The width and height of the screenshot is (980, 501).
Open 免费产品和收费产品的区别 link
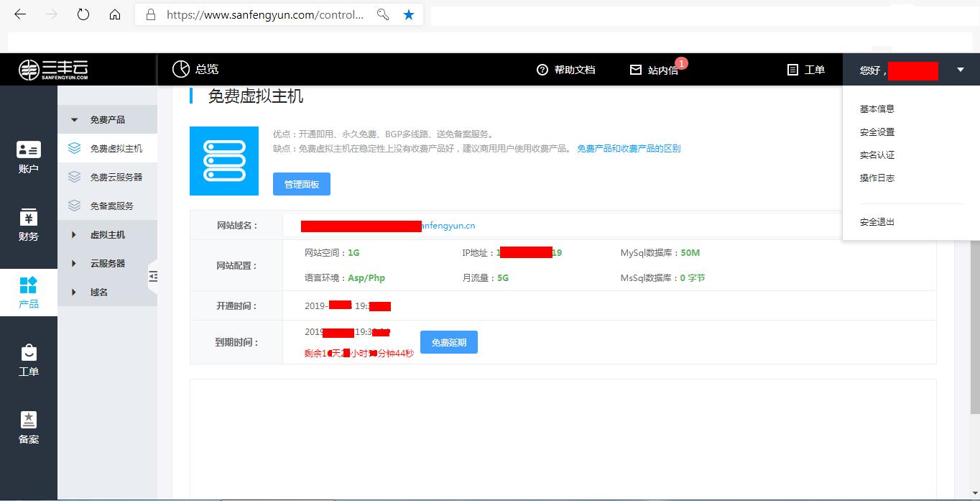[x=629, y=149]
